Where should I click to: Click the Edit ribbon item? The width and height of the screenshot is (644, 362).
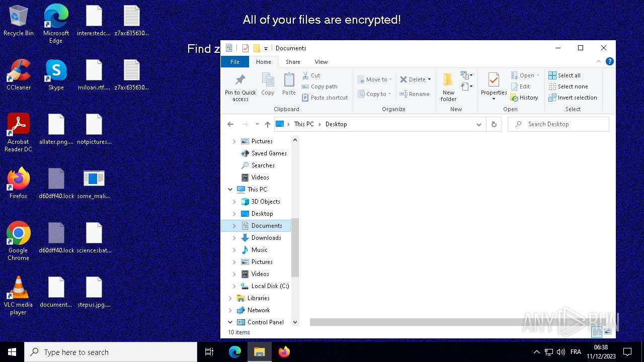click(x=520, y=86)
